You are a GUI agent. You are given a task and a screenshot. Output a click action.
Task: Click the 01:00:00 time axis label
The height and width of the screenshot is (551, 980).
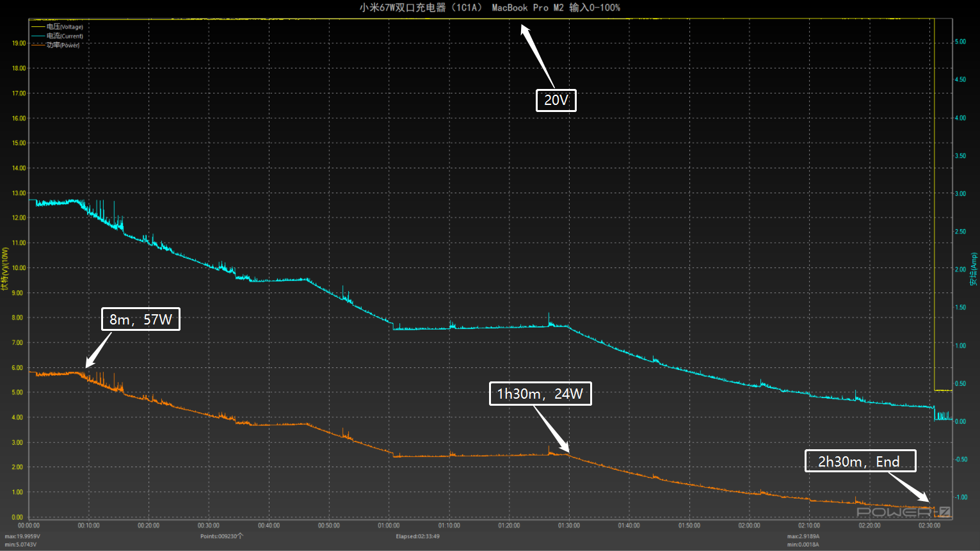(x=389, y=525)
